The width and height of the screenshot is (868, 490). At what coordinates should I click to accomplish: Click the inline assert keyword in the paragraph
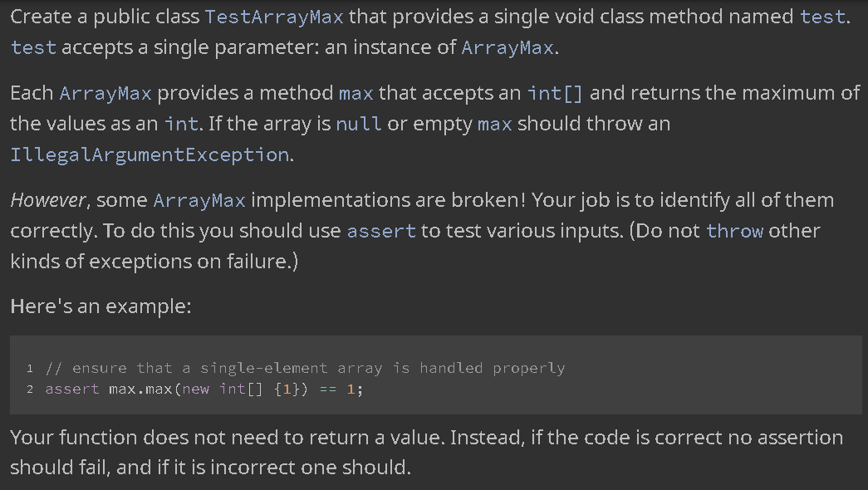coord(381,231)
